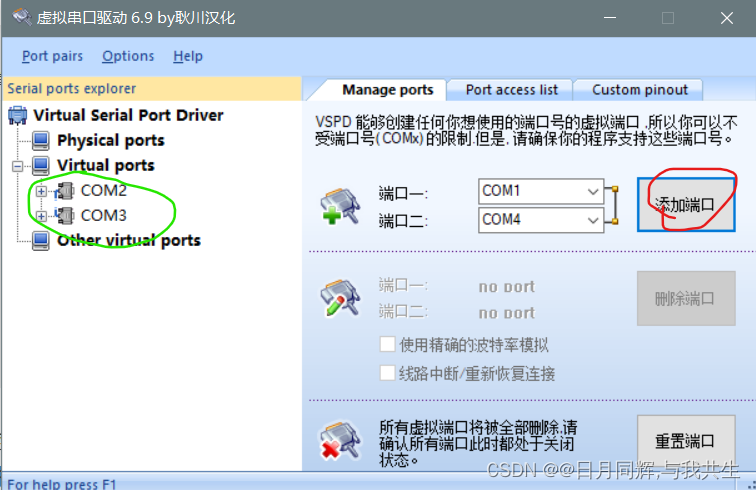Select Other virtual ports tree item

(x=129, y=240)
